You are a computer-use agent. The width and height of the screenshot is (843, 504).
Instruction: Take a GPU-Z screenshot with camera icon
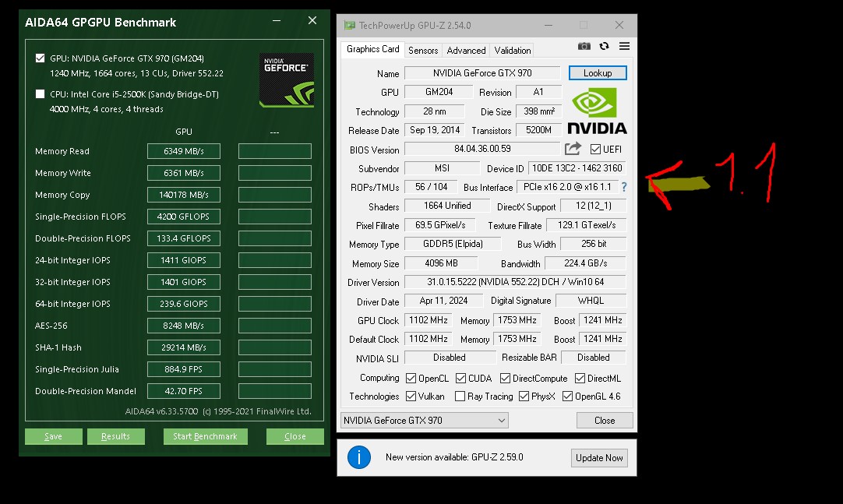tap(584, 47)
